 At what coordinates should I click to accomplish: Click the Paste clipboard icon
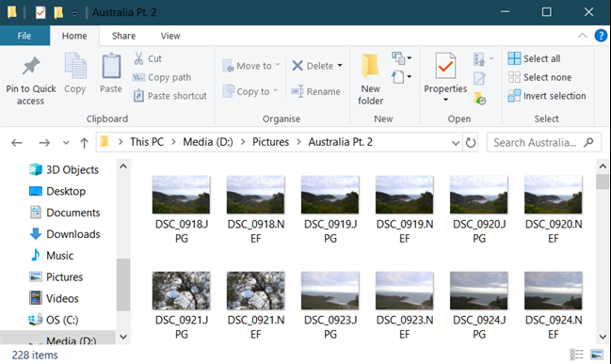coord(111,67)
